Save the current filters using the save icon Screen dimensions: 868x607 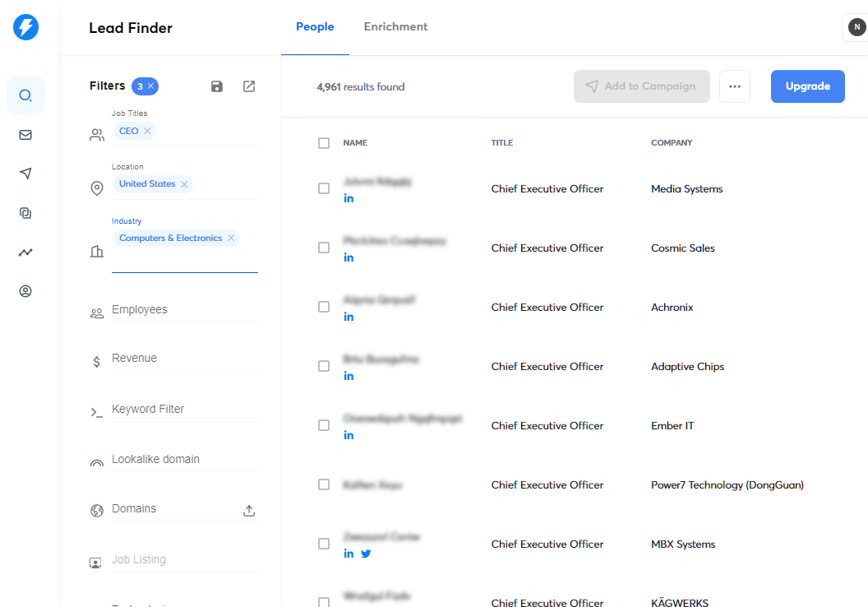click(x=216, y=86)
